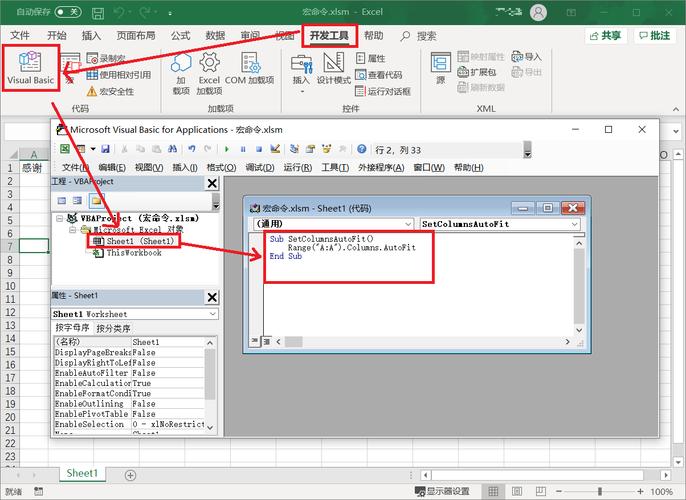Viewport: 686px width, 500px height.
Task: Open the Properties Window icon in VBA toolbar
Action: click(310, 149)
